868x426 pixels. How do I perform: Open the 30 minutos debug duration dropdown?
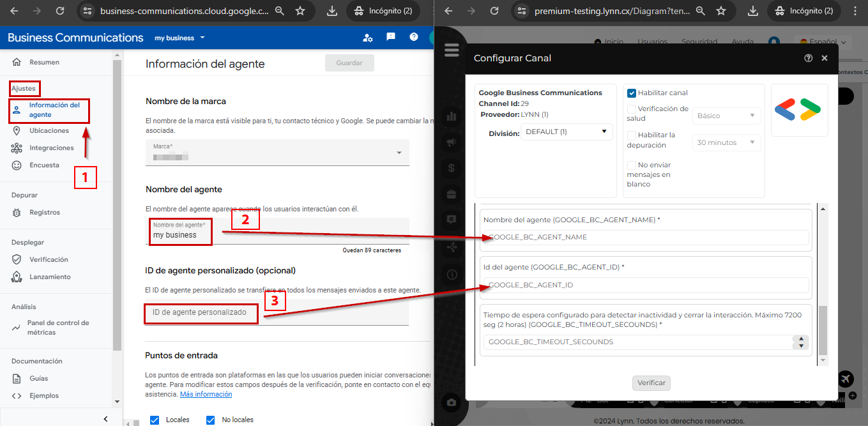726,142
